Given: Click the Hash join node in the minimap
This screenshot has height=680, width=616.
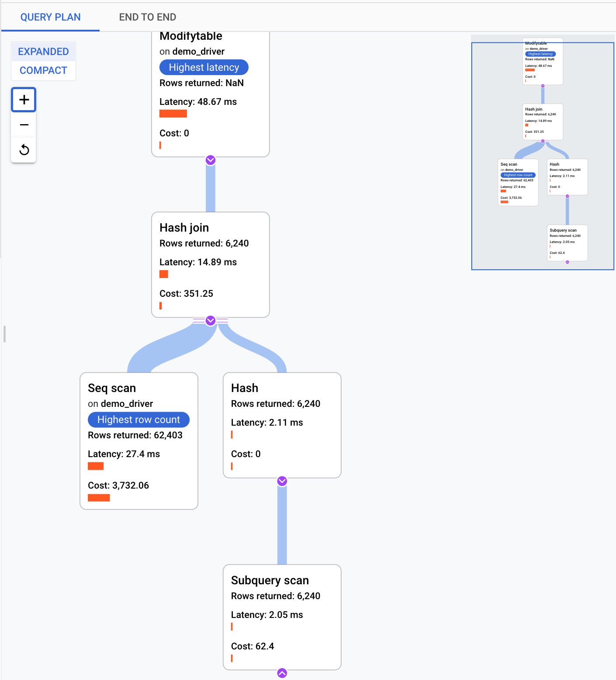Looking at the screenshot, I should pos(543,122).
